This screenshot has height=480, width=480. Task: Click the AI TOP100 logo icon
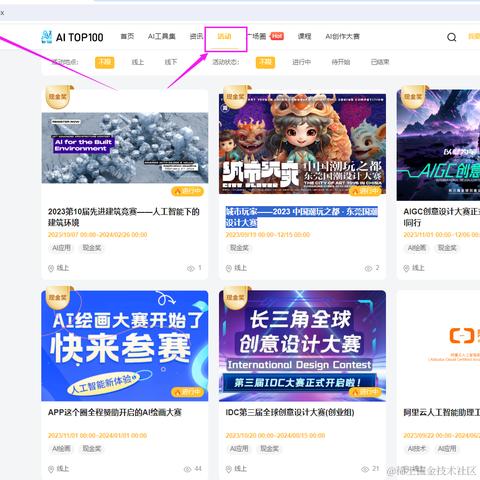(47, 37)
